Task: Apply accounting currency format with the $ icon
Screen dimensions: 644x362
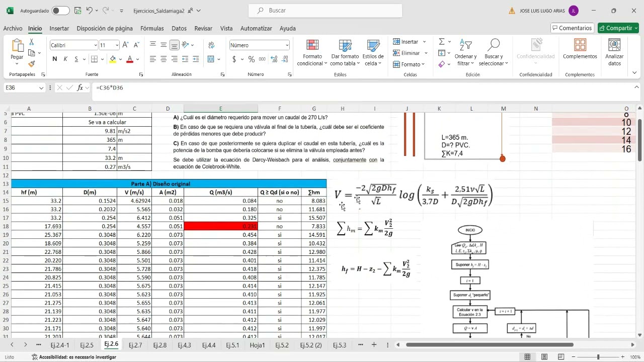Action: point(234,59)
